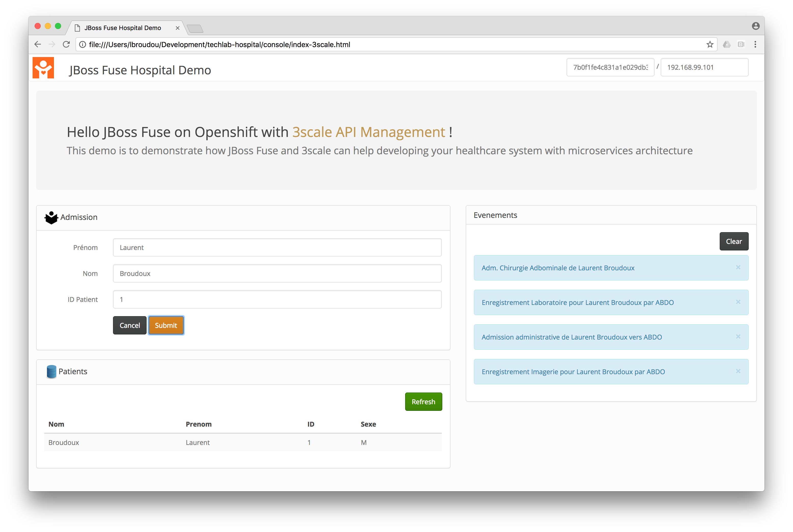Focus the Prénom input field

(x=277, y=247)
